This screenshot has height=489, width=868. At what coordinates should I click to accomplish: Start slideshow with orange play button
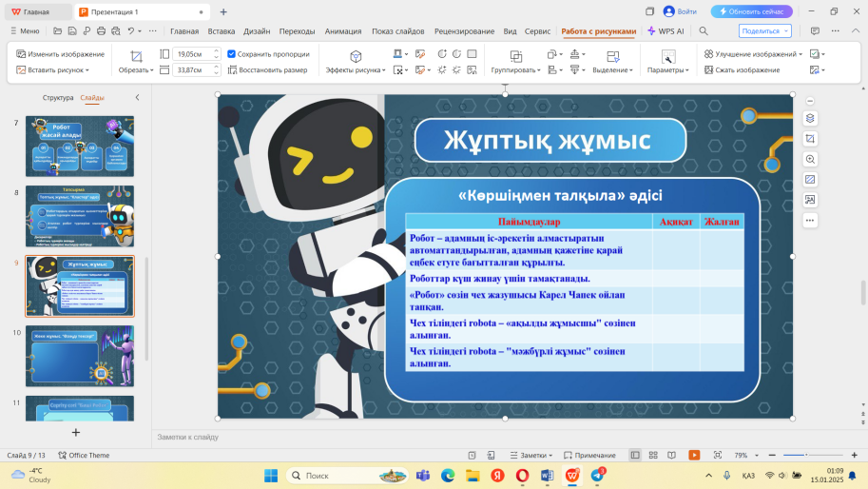coord(694,456)
